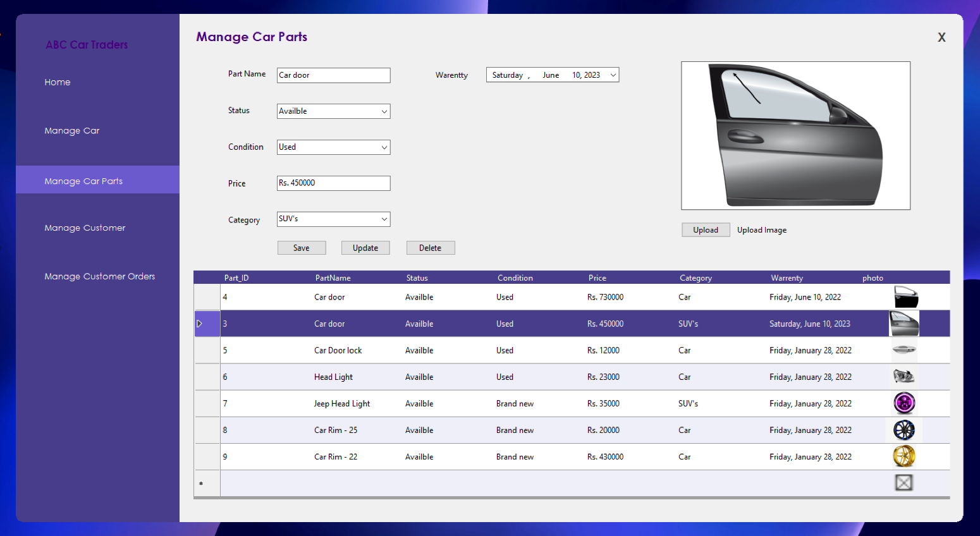Open Manage Customer page
This screenshot has height=536, width=980.
85,228
